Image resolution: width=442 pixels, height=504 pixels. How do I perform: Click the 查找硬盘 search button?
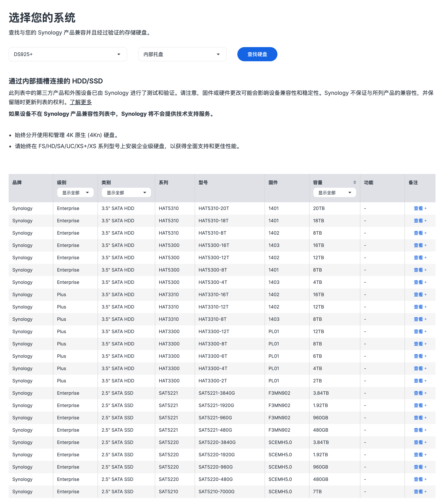pyautogui.click(x=257, y=54)
